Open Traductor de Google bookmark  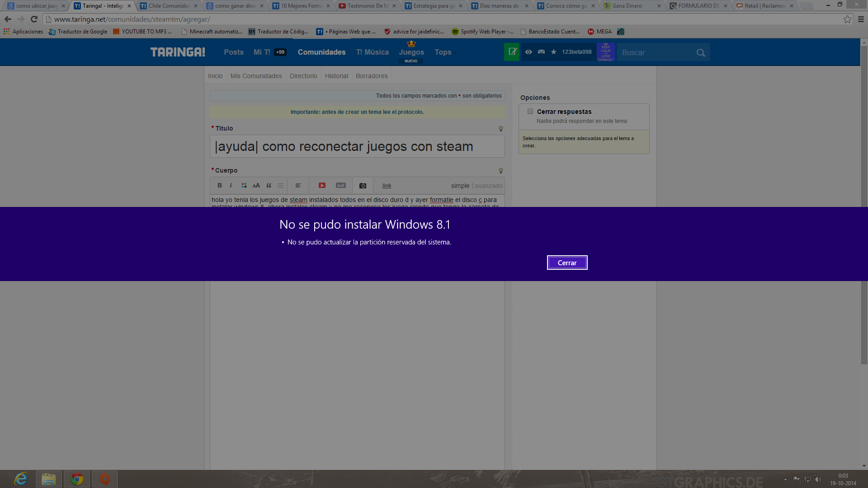click(x=78, y=32)
